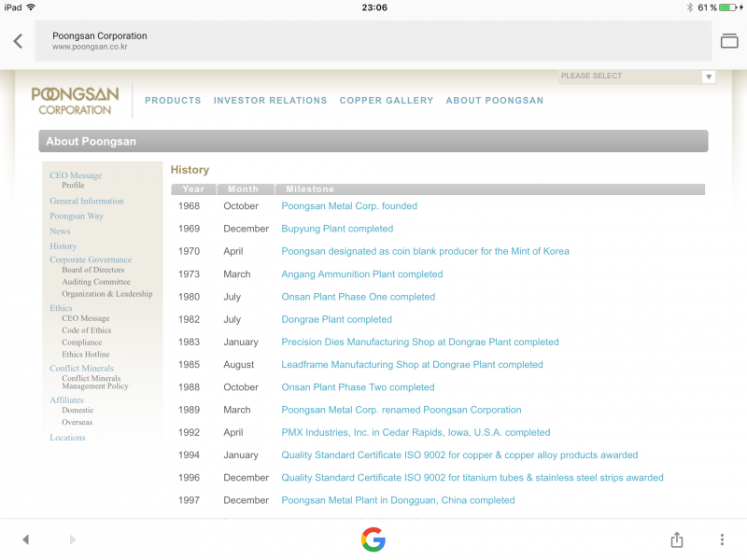Open the three-dot more options menu
This screenshot has width=747, height=560.
[722, 539]
